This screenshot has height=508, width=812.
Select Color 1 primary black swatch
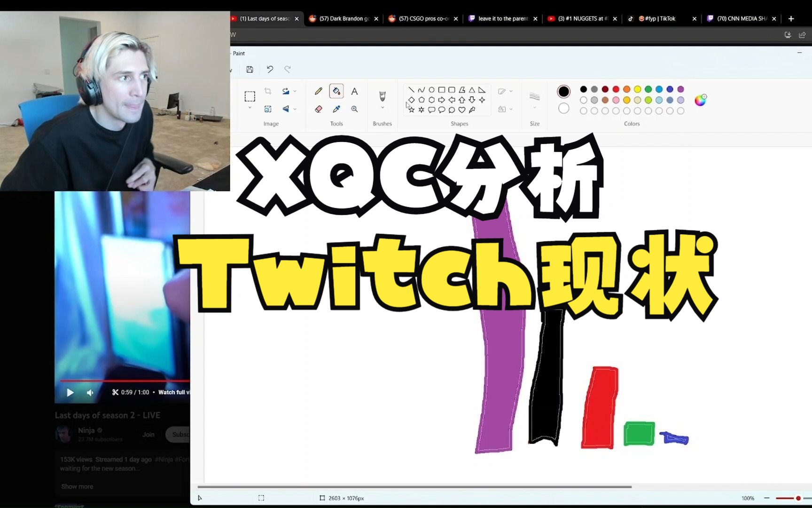[x=564, y=91]
